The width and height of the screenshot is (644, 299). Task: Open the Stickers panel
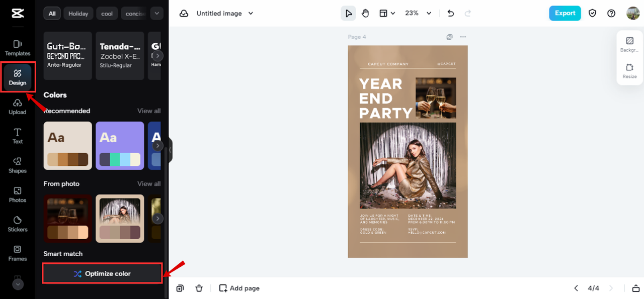point(18,224)
